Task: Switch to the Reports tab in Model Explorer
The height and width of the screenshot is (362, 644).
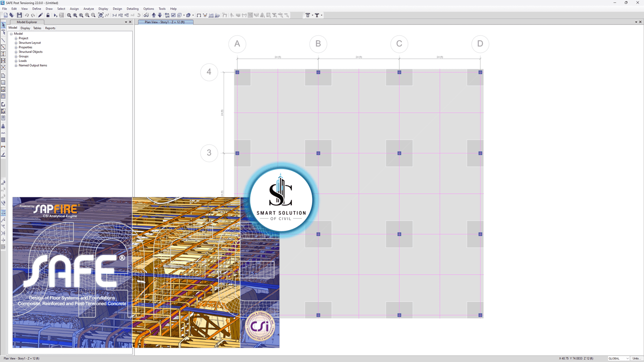Action: (50, 28)
